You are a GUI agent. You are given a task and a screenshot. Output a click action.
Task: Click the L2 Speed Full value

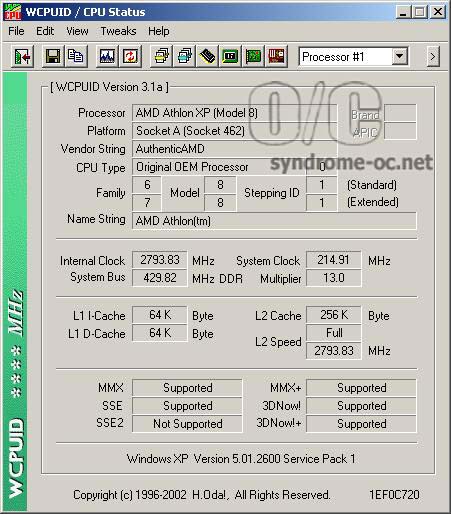pos(333,333)
